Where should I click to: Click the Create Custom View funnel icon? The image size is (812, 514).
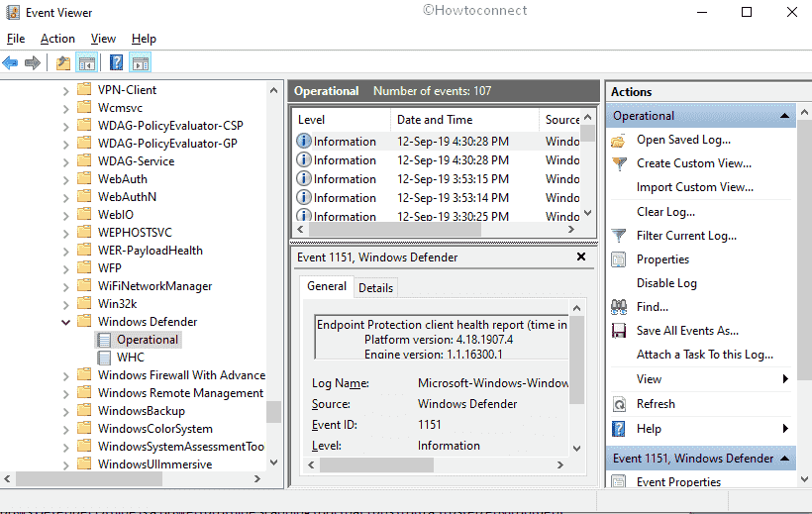click(x=619, y=163)
